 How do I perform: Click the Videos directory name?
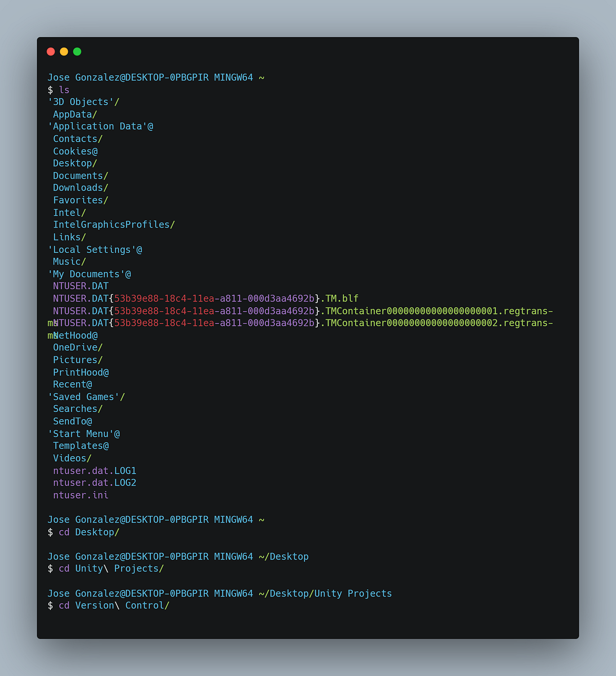coord(70,458)
